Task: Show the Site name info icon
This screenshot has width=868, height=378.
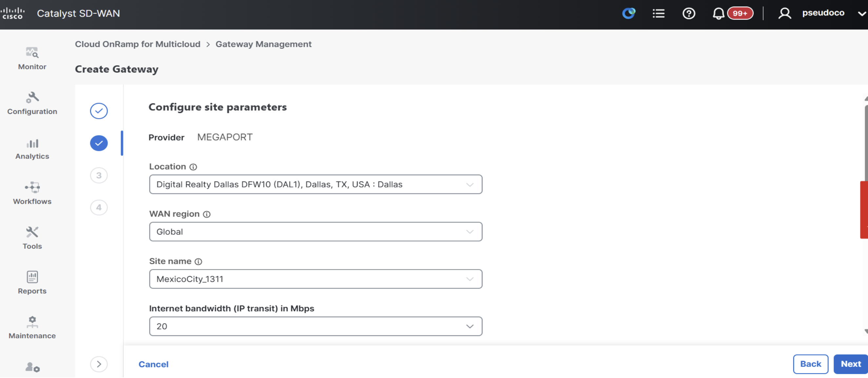Action: click(x=198, y=262)
